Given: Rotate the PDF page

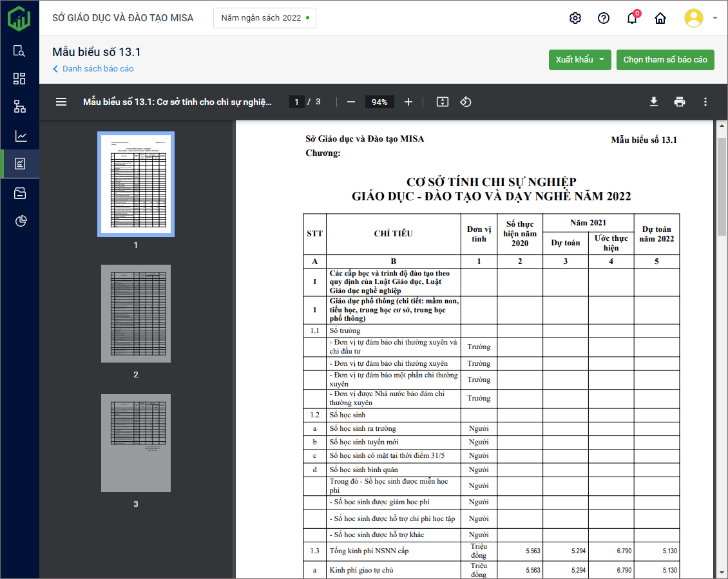Looking at the screenshot, I should 466,102.
